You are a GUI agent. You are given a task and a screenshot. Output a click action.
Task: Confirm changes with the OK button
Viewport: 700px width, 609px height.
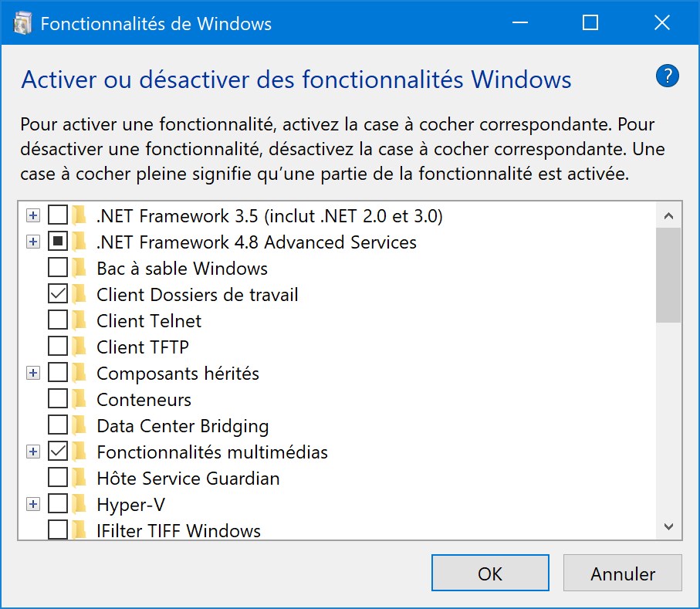pos(490,573)
